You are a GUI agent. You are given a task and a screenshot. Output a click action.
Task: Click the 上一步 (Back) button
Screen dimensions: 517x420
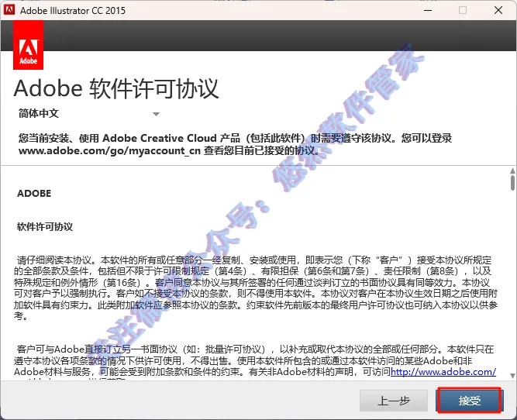pyautogui.click(x=393, y=401)
